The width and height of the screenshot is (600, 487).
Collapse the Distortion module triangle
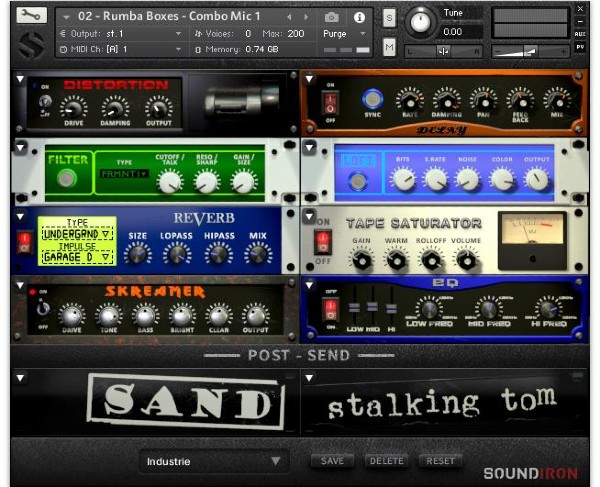click(x=20, y=79)
